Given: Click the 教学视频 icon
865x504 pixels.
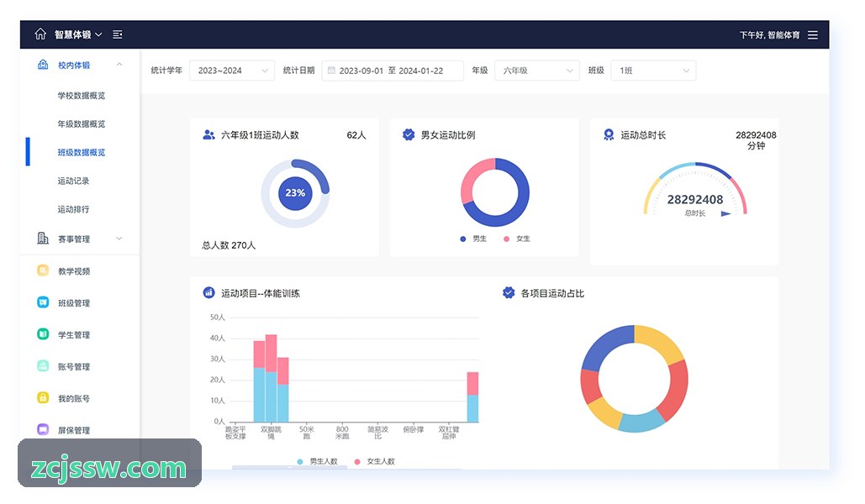Looking at the screenshot, I should (43, 270).
